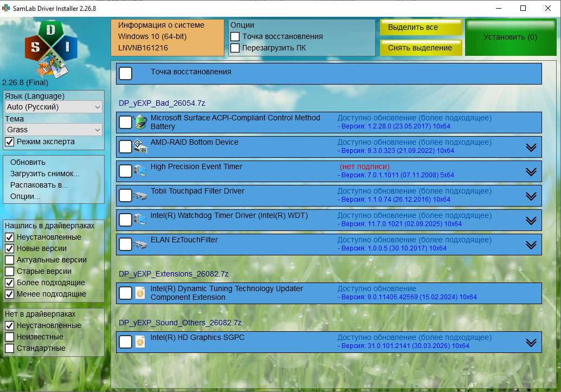Click the High Precision Event Timer icon
The height and width of the screenshot is (392, 561).
click(x=140, y=171)
